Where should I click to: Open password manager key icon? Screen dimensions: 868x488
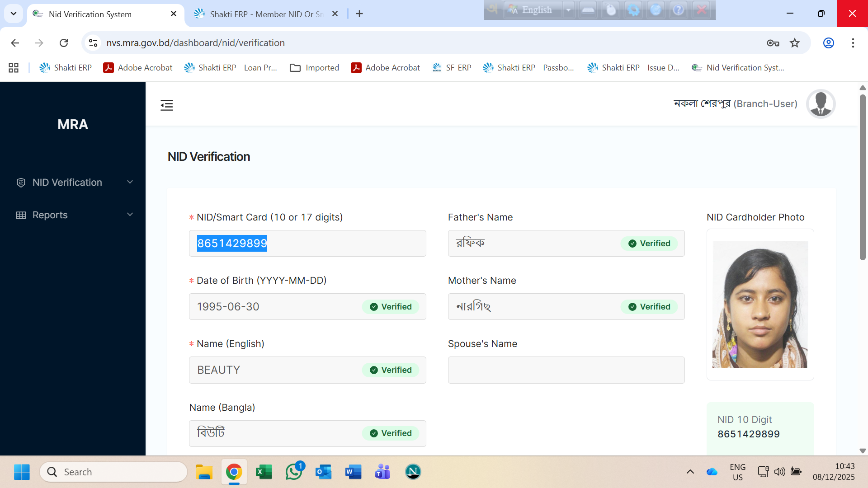click(773, 43)
